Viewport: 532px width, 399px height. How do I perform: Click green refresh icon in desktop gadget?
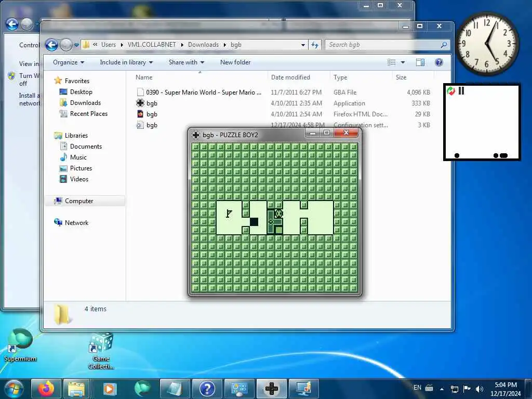pyautogui.click(x=451, y=90)
